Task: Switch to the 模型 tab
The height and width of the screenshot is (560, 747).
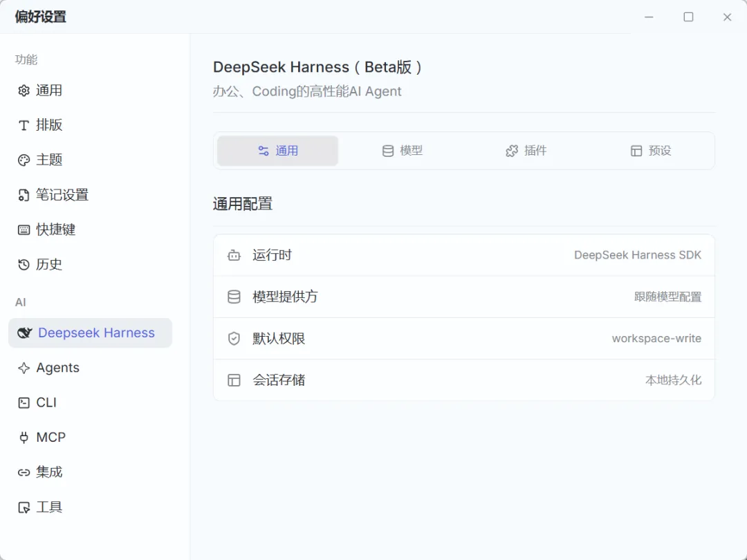Action: [403, 151]
